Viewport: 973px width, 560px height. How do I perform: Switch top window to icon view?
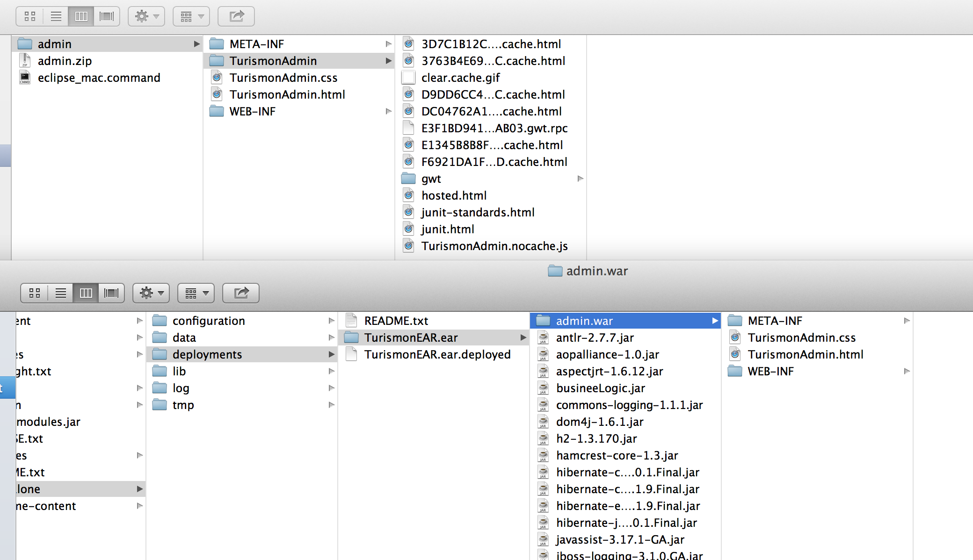30,16
